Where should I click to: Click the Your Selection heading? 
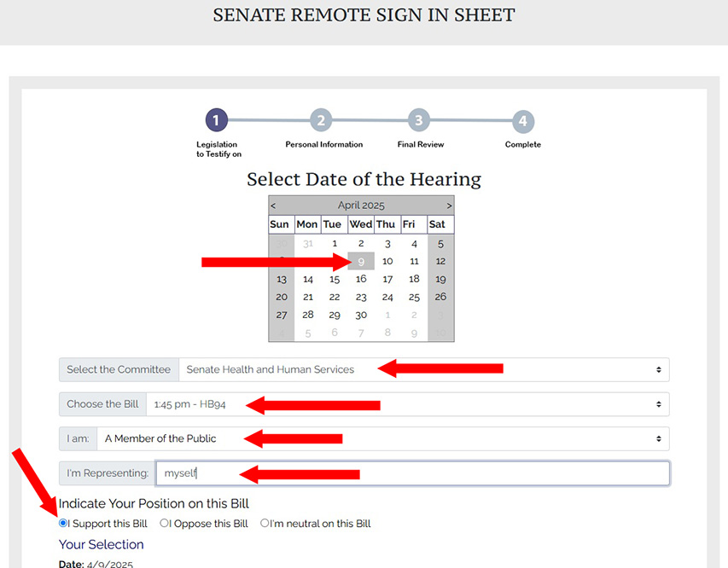(102, 544)
